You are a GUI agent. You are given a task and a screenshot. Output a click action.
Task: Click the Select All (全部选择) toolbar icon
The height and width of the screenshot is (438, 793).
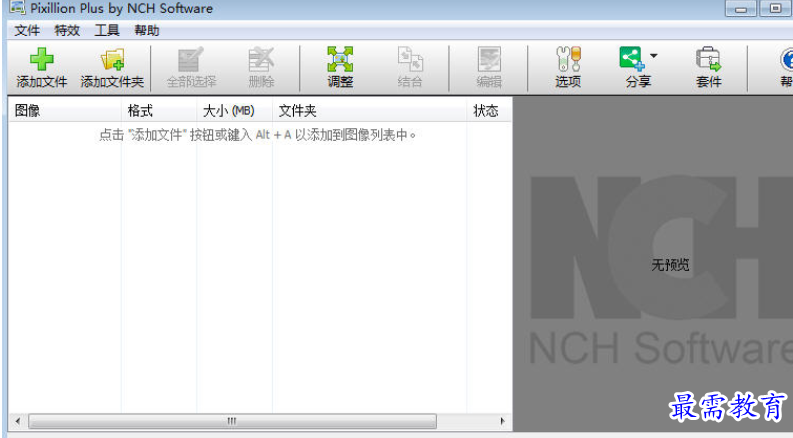(x=191, y=60)
